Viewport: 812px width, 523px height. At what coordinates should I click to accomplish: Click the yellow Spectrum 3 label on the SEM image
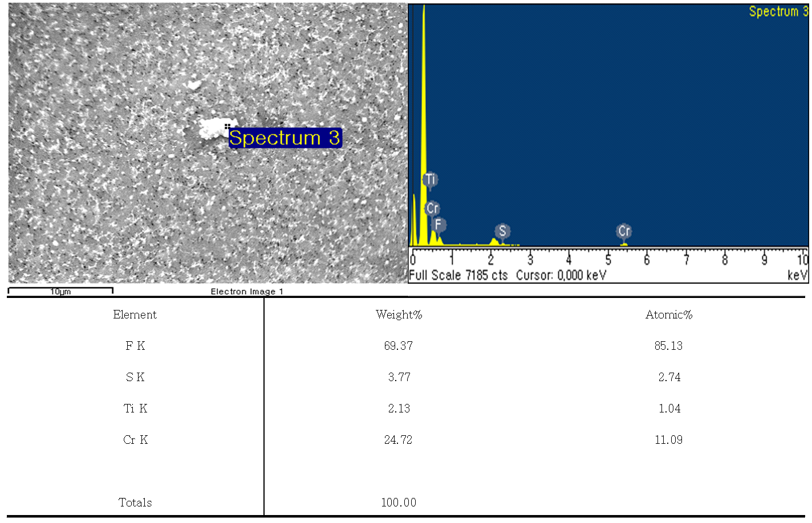[285, 138]
